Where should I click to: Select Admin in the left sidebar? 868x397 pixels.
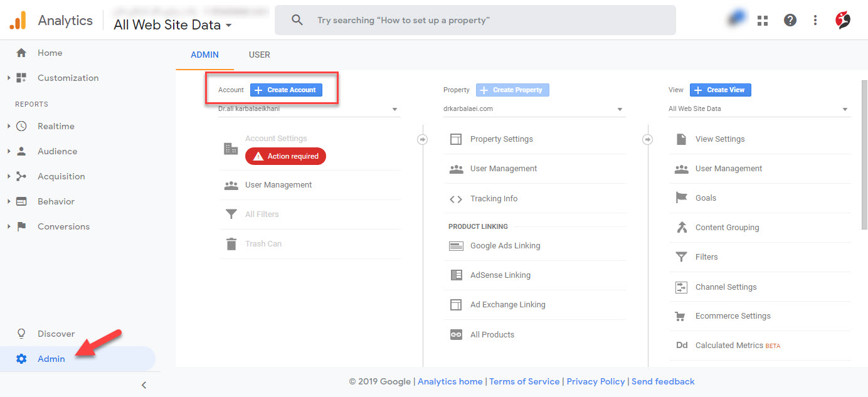(x=51, y=359)
